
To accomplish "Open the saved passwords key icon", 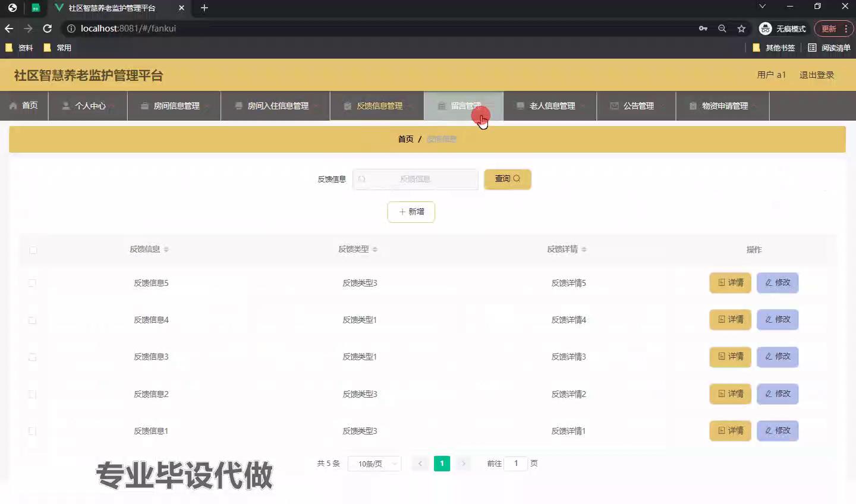I will coord(703,29).
